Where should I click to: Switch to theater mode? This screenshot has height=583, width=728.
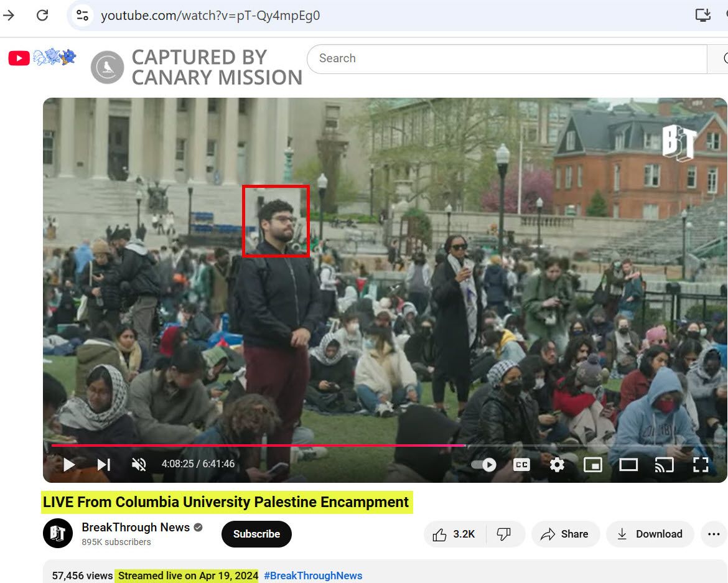coord(628,464)
